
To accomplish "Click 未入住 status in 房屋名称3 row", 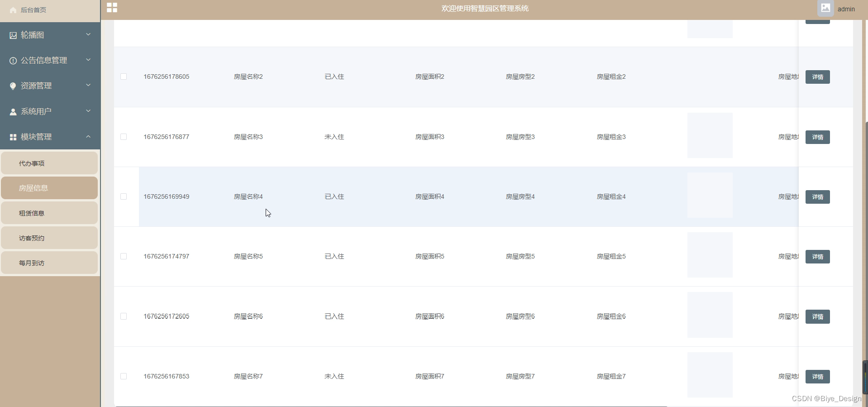I will click(334, 137).
